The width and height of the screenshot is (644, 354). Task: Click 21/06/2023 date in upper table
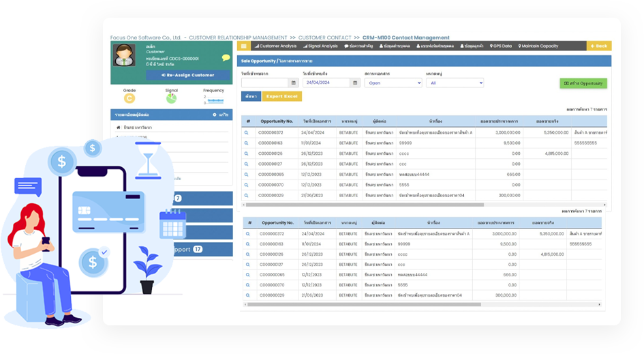pos(311,196)
